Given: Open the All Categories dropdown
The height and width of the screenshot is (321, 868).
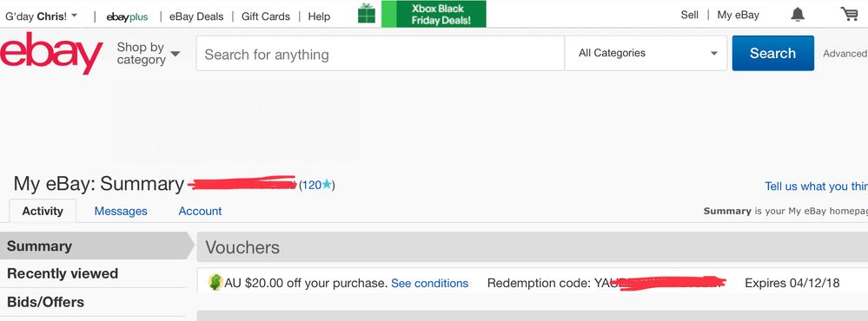Looking at the screenshot, I should [x=646, y=53].
